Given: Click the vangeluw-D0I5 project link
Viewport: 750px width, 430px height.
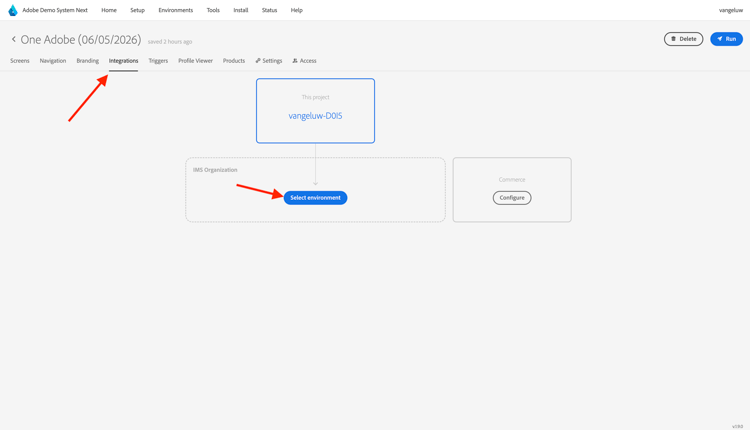Looking at the screenshot, I should pos(315,116).
